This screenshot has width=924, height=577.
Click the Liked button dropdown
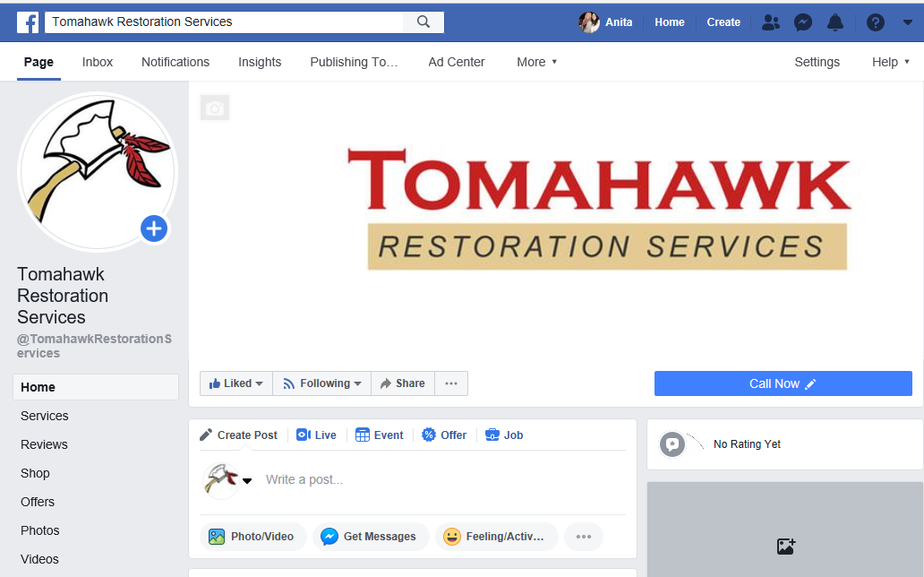236,383
